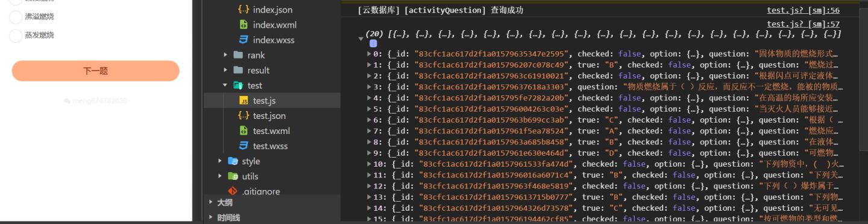Click the index.wxss stylesheet icon
This screenshot has height=224, width=868.
coord(244,40)
